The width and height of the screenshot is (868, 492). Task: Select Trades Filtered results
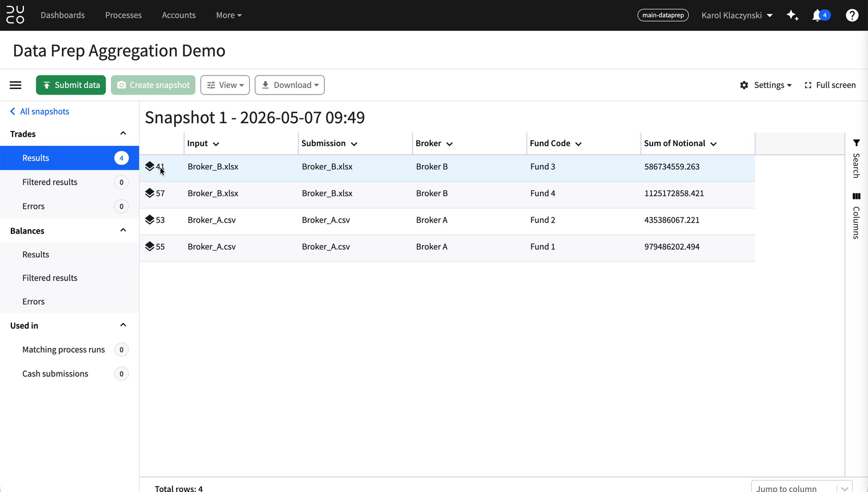pos(69,182)
